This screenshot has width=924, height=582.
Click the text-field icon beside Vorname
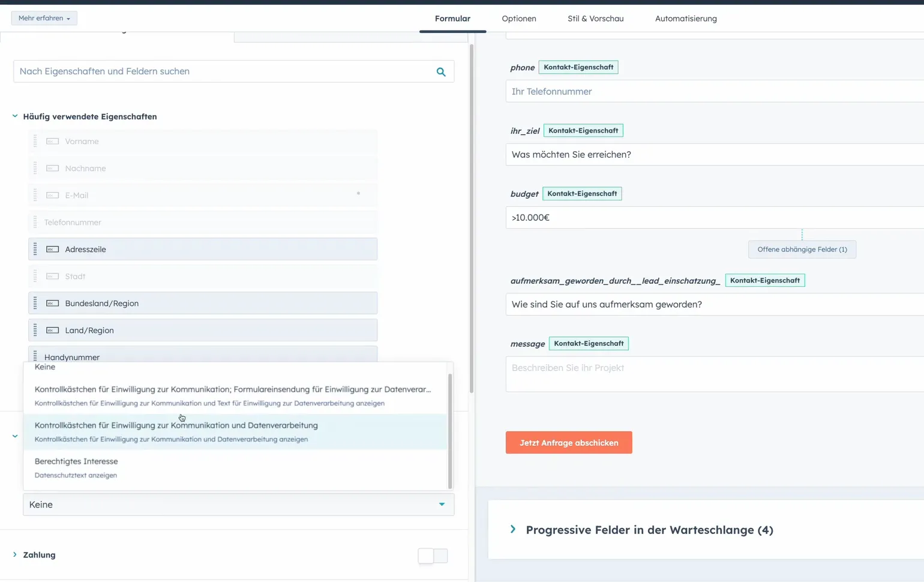(53, 141)
